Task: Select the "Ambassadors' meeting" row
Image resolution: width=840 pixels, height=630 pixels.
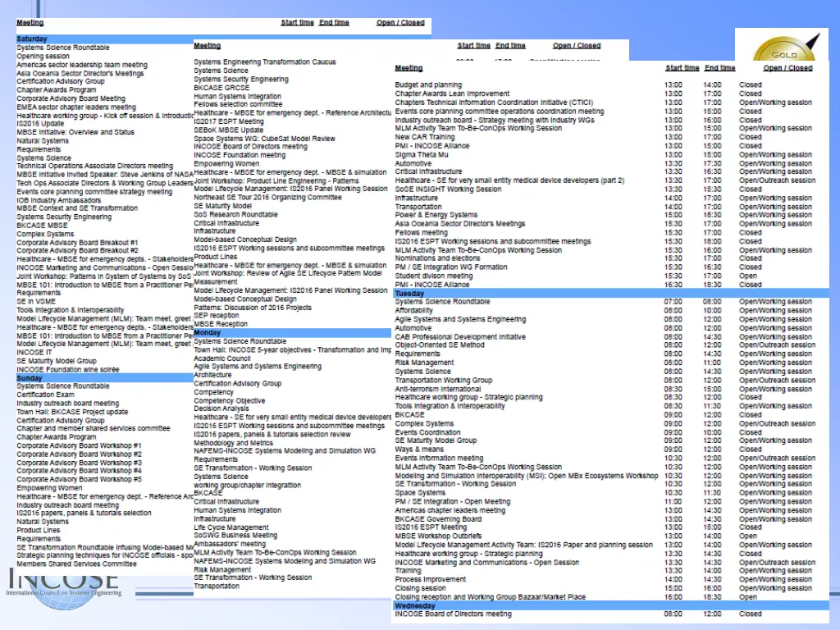Action: (x=230, y=545)
